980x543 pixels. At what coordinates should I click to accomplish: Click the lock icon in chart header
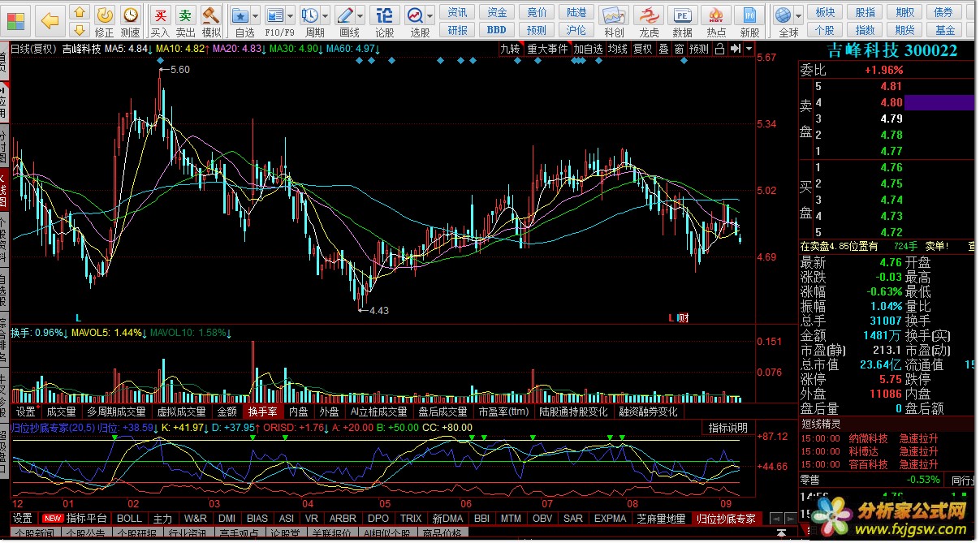tap(719, 49)
